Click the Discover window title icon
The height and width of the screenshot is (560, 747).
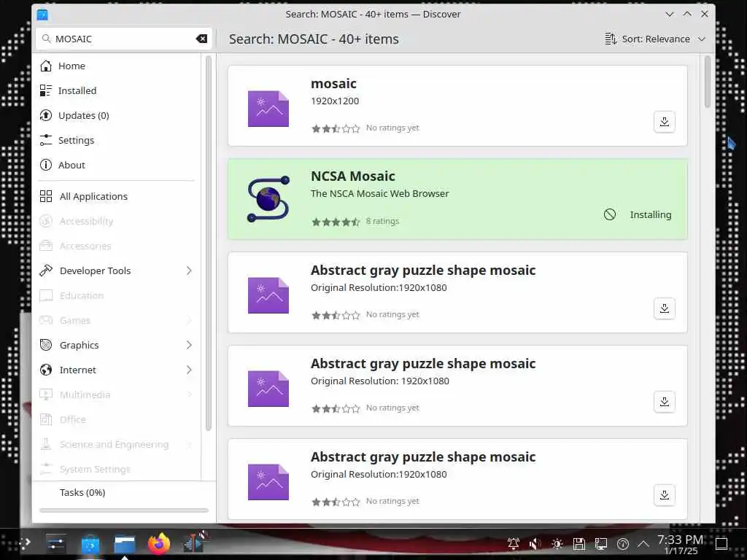coord(42,15)
